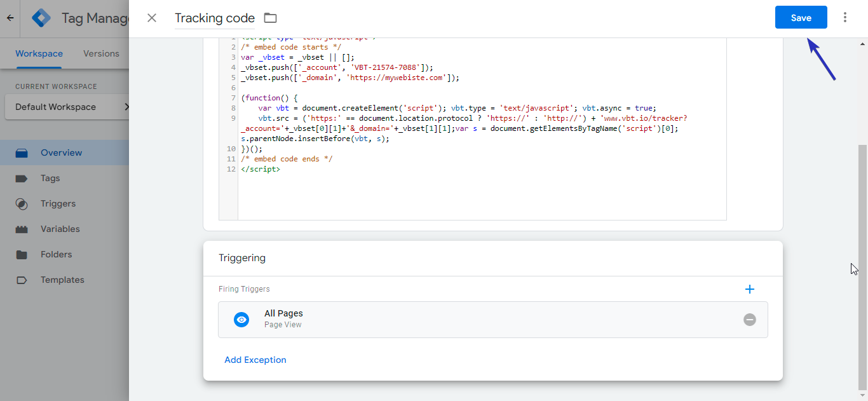Close the tag editor panel

tap(152, 18)
